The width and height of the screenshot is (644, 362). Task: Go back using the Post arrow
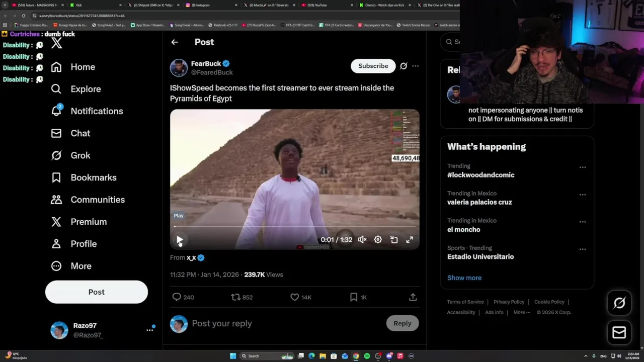(x=175, y=42)
